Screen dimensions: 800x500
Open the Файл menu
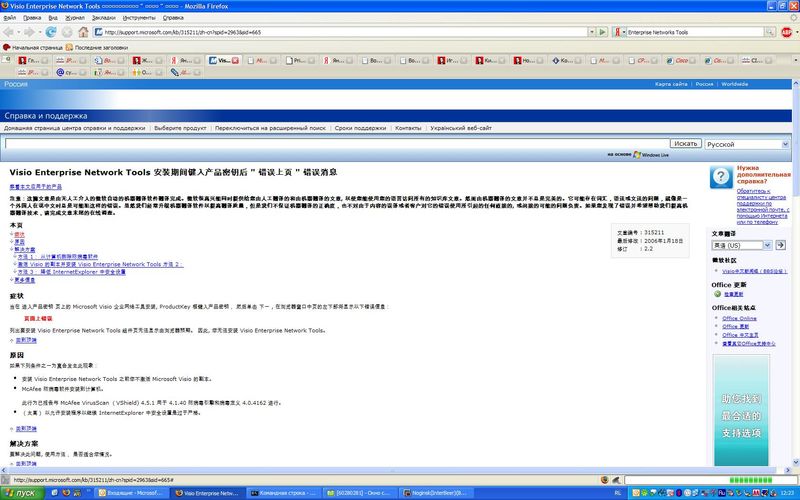coord(9,17)
